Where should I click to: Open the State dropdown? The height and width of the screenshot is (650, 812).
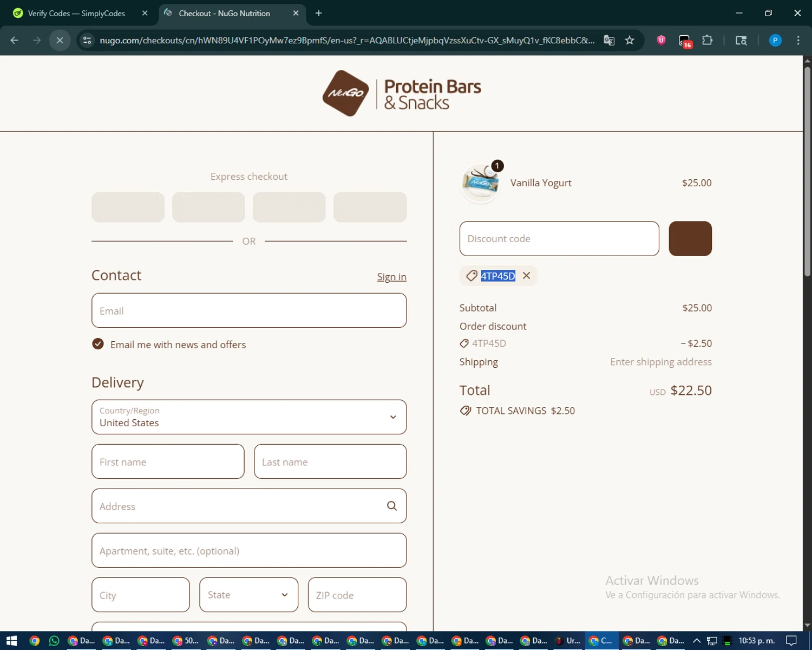(x=249, y=595)
